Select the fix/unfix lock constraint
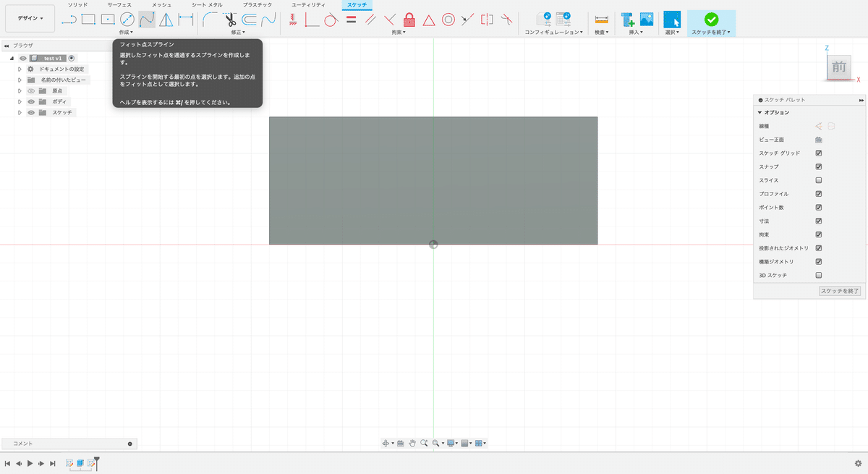This screenshot has height=474, width=868. [x=409, y=20]
